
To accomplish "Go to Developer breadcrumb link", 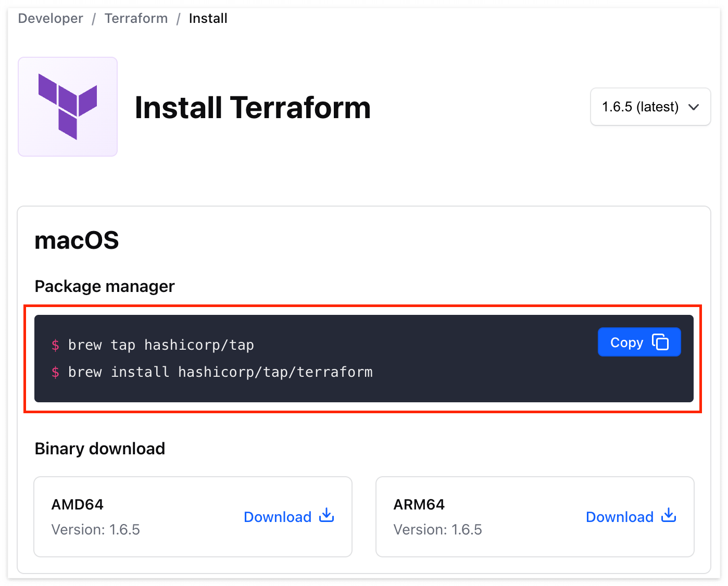I will tap(51, 18).
